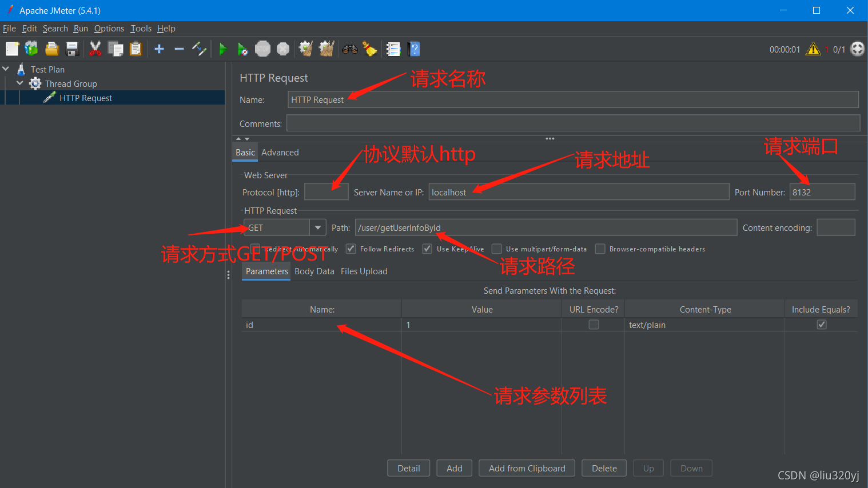
Task: Click the Expand All plus icon
Action: pos(160,49)
